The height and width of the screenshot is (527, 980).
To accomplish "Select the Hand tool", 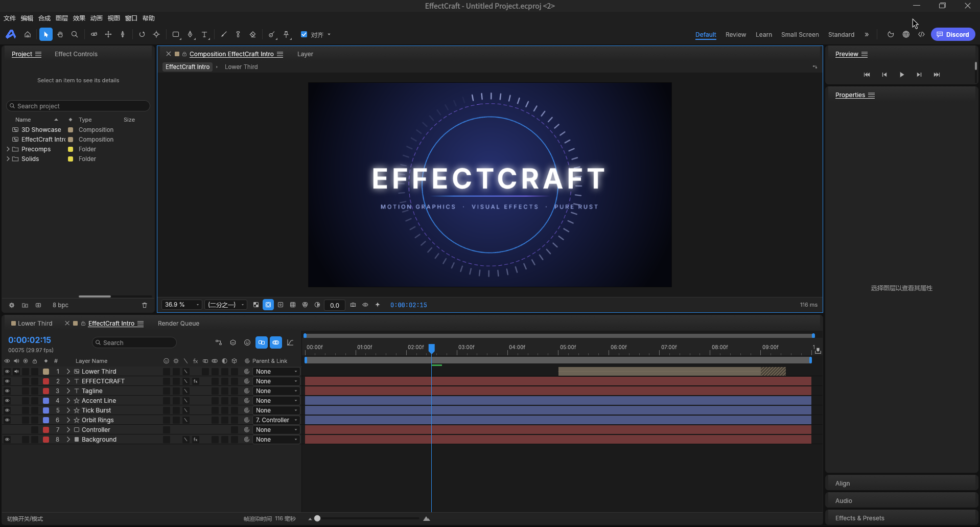I will [60, 34].
